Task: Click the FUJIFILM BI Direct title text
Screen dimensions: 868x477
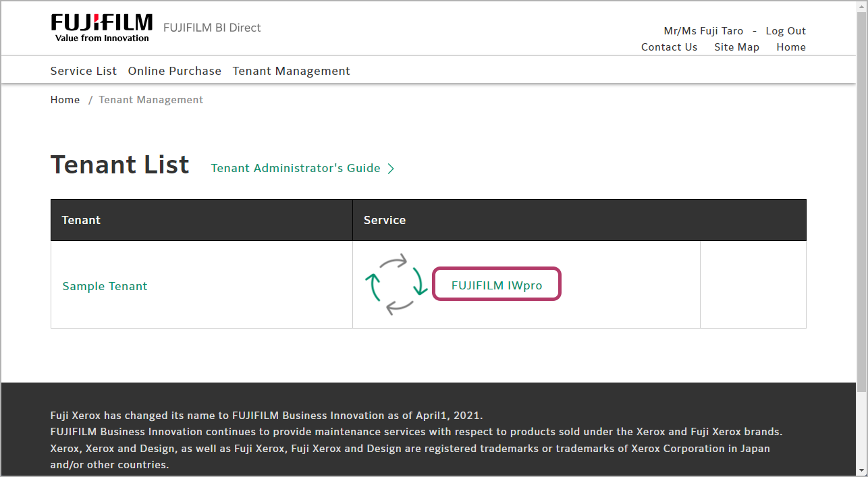Action: point(212,28)
